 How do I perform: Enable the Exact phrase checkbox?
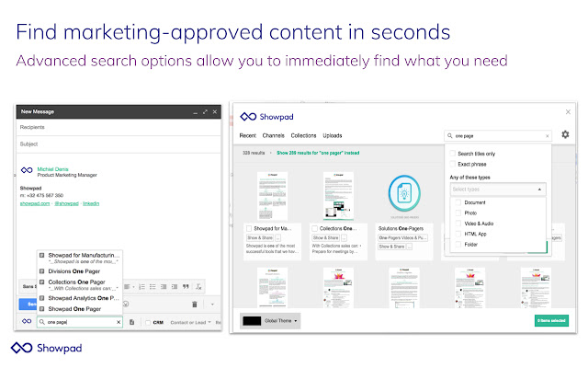click(x=453, y=164)
